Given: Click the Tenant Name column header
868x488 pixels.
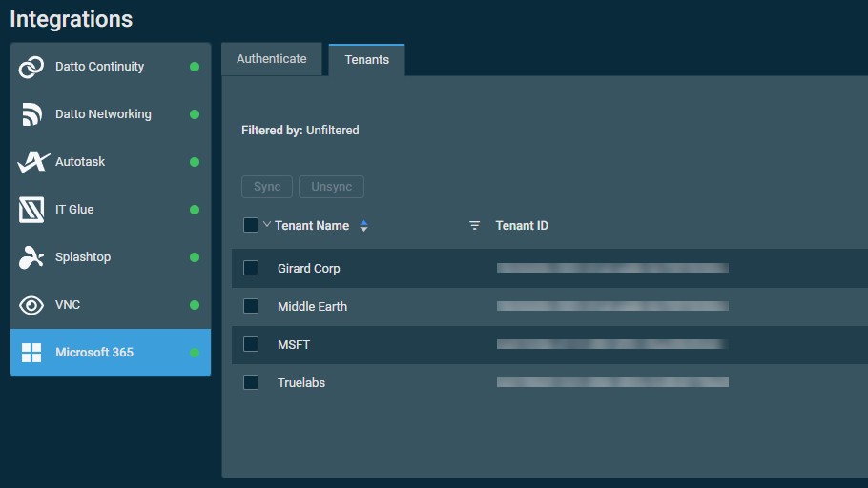Looking at the screenshot, I should [x=312, y=226].
